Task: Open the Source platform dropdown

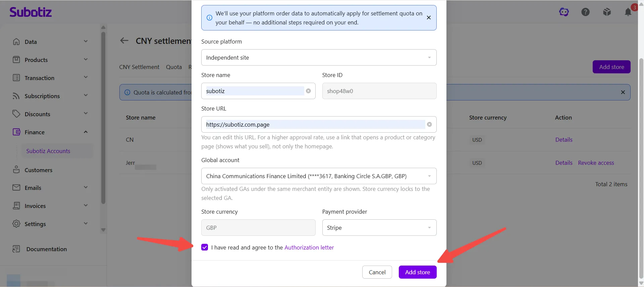Action: point(319,57)
